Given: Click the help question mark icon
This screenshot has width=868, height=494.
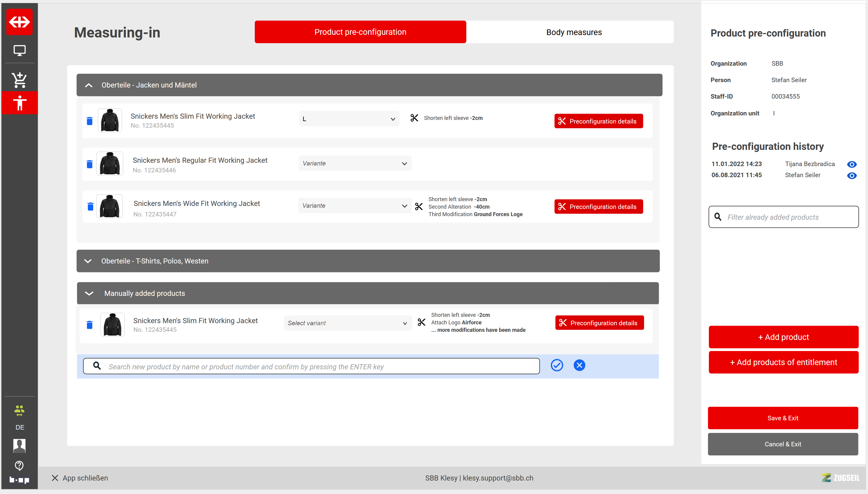Looking at the screenshot, I should point(19,465).
